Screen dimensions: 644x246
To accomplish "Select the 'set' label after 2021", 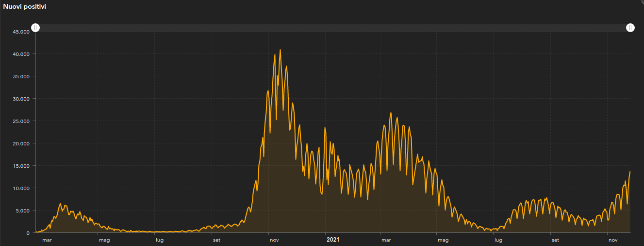I will [x=555, y=240].
